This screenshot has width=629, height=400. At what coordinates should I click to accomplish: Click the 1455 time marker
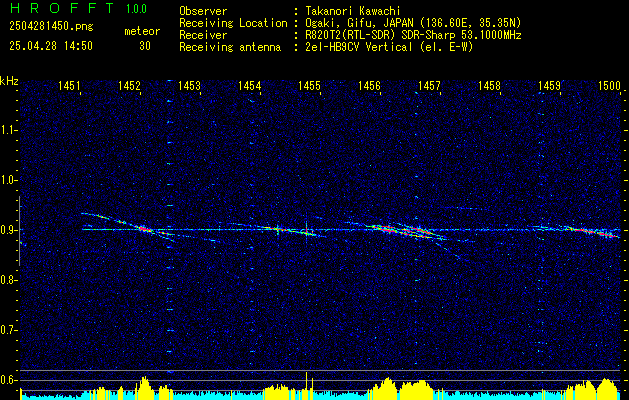tap(310, 85)
